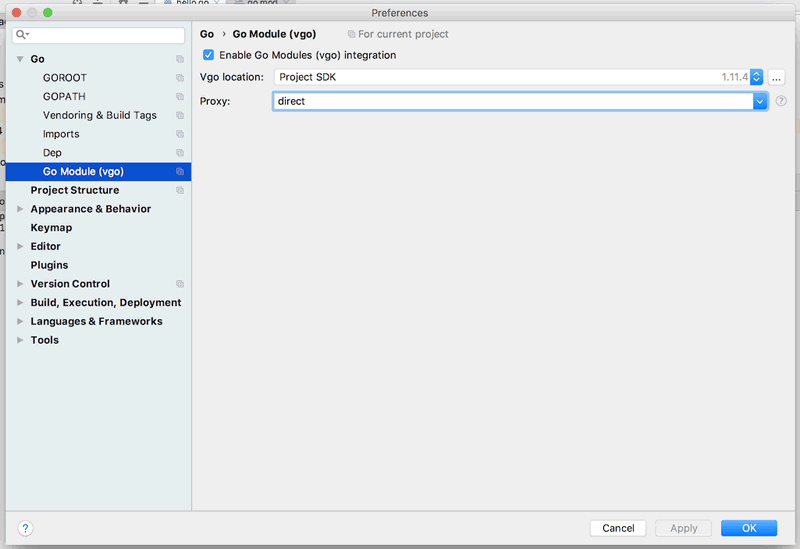Click the Cancel button
The height and width of the screenshot is (549, 800).
click(x=618, y=528)
